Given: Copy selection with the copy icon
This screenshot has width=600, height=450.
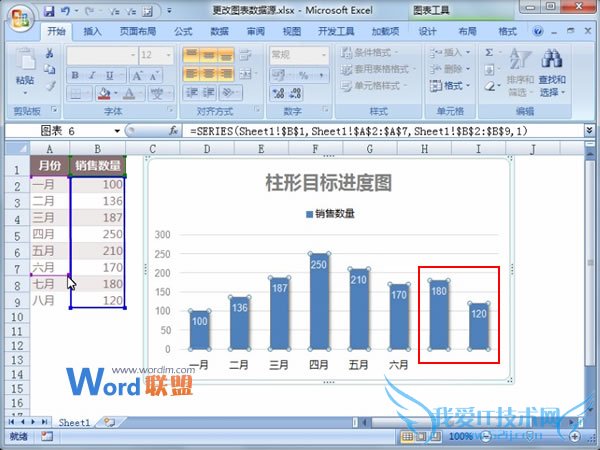Looking at the screenshot, I should [49, 69].
